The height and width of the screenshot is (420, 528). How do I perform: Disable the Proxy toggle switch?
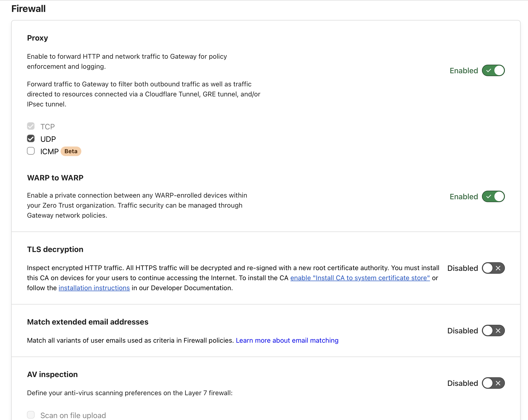tap(493, 71)
